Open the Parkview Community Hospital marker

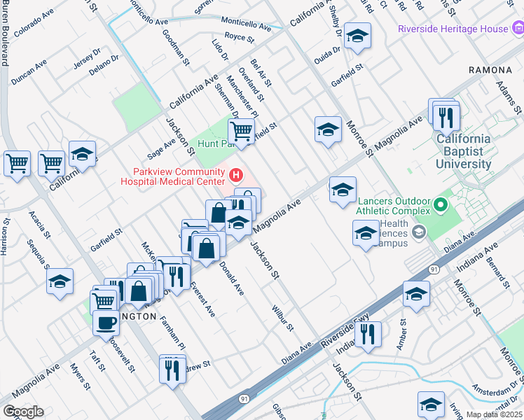[236, 176]
